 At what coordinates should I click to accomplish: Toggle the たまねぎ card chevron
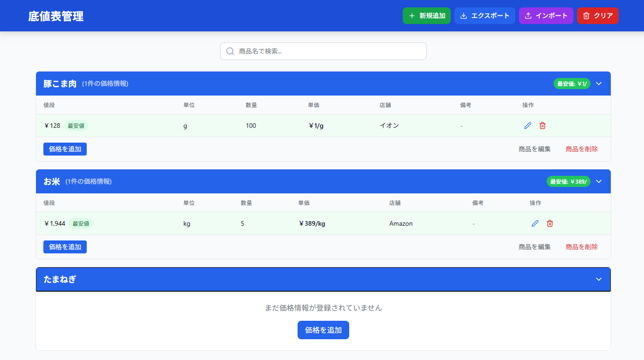(599, 279)
